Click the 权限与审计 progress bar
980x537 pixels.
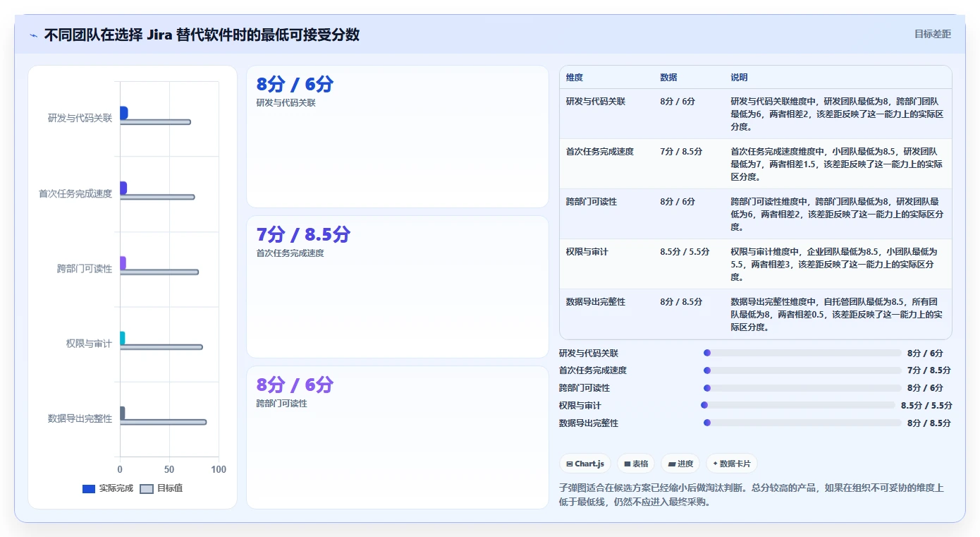pyautogui.click(x=798, y=405)
